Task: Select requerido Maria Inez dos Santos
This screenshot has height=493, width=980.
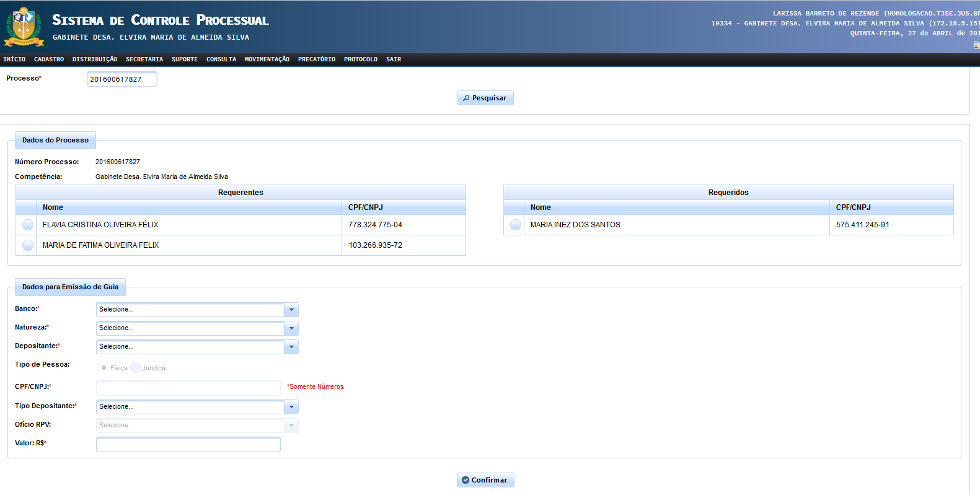Action: [x=516, y=225]
